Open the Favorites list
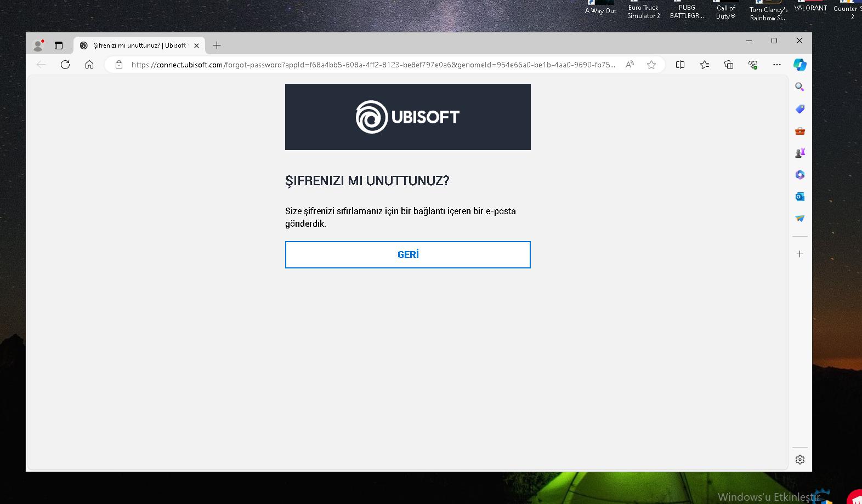The width and height of the screenshot is (862, 504). point(705,65)
